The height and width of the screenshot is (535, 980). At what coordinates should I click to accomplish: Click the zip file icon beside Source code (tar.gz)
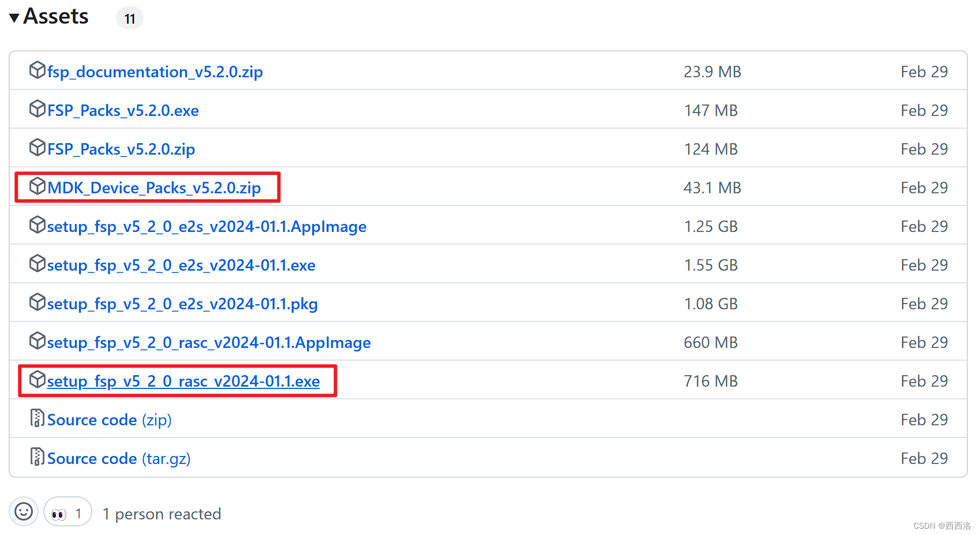37,457
